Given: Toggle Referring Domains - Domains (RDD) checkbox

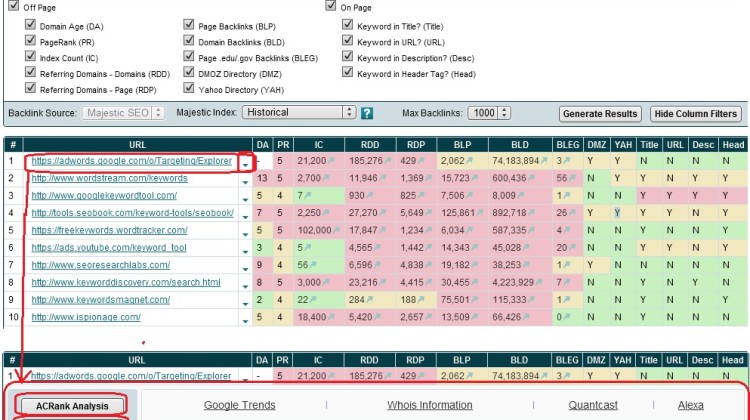Looking at the screenshot, I should 30,72.
